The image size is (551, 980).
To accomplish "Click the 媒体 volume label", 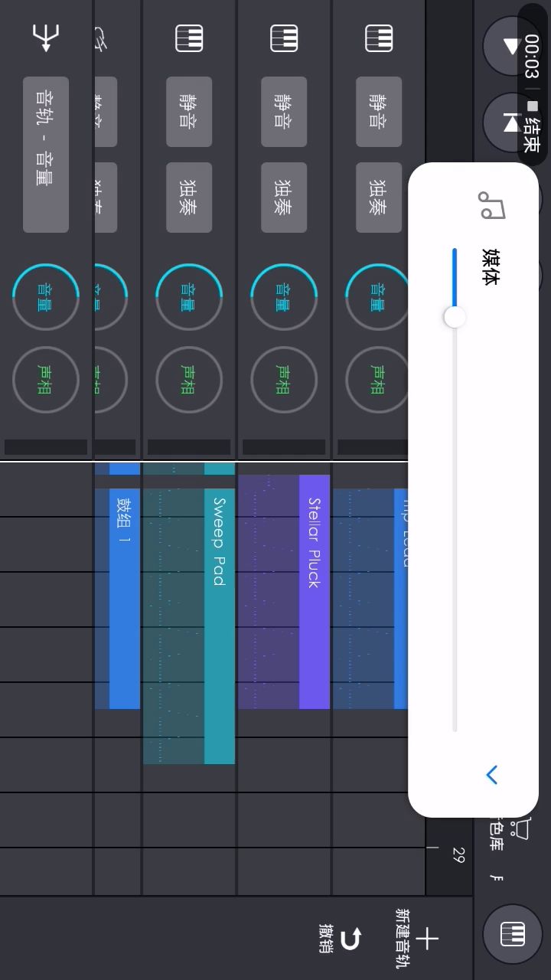I will (491, 266).
